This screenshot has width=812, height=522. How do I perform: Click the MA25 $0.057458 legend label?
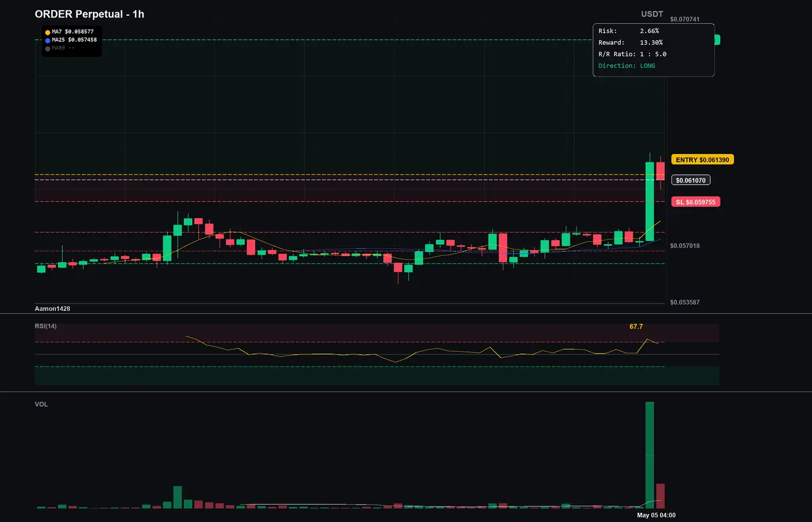tap(74, 40)
